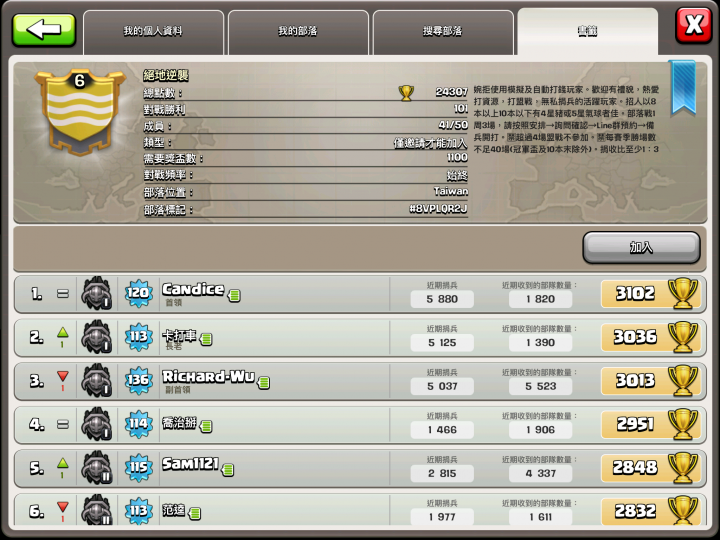Click the clan tag #8VPLQR2J

coord(438,209)
